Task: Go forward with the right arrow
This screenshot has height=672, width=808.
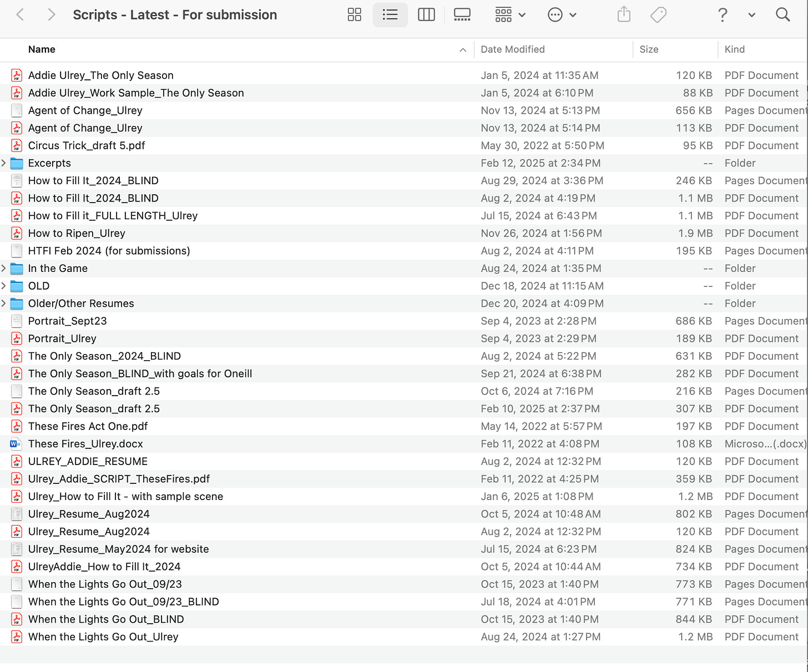Action: 51,14
